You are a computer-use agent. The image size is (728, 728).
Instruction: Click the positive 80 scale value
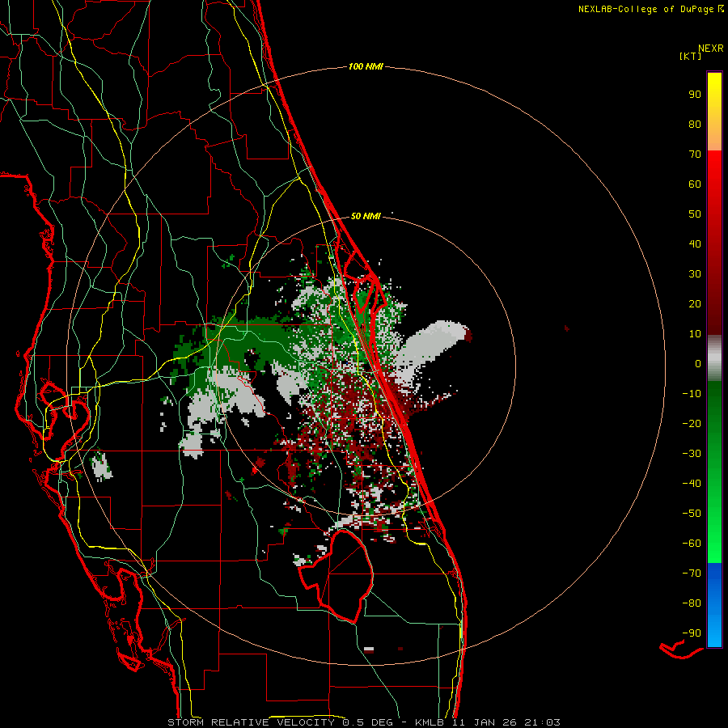pos(695,125)
